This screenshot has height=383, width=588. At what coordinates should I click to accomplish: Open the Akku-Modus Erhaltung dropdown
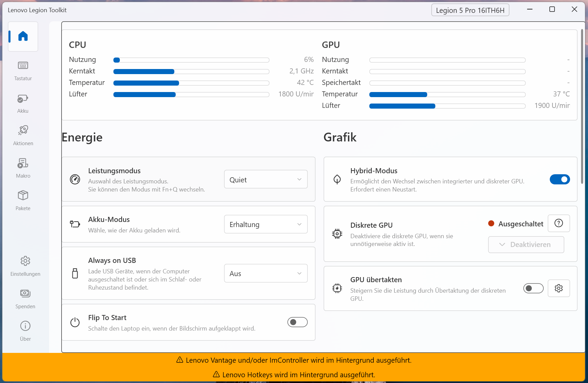coord(266,224)
